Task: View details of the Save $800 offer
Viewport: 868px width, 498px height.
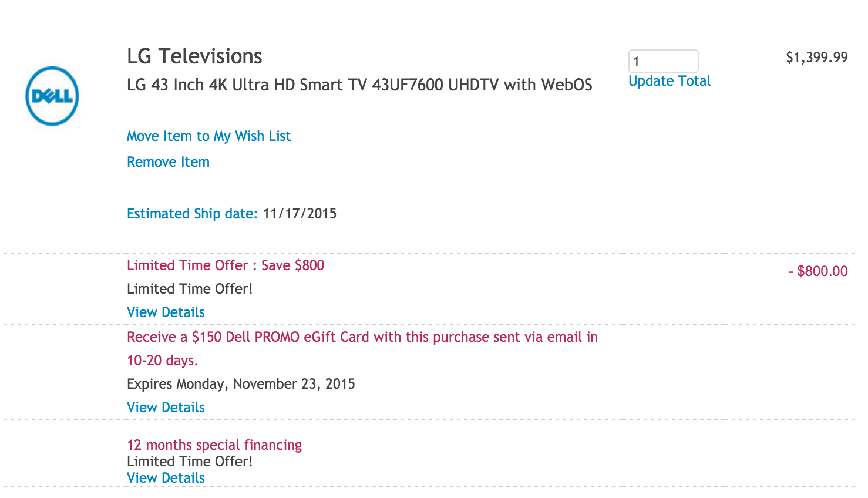Action: point(166,312)
